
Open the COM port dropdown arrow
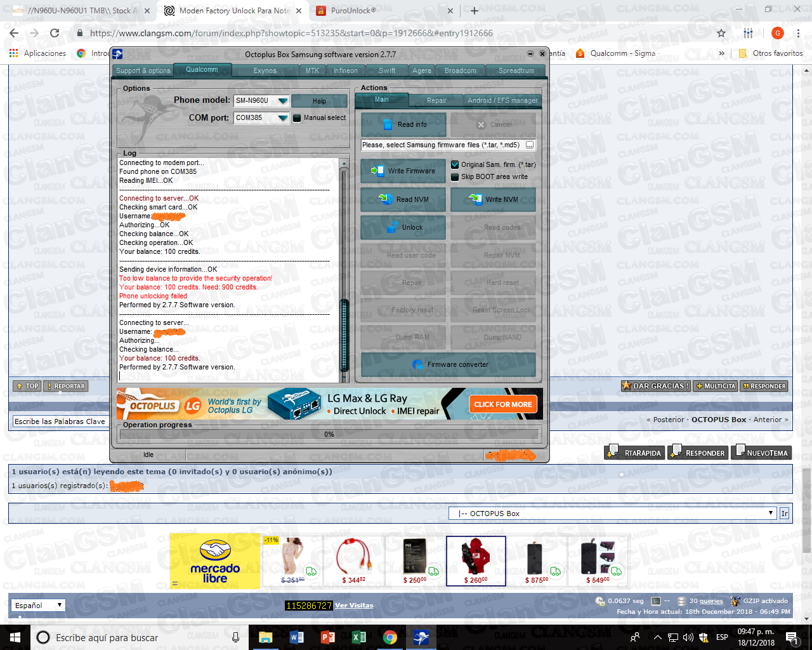pyautogui.click(x=283, y=118)
